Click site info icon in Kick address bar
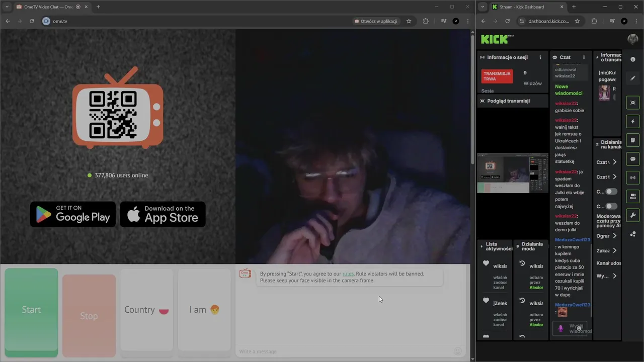Image resolution: width=644 pixels, height=362 pixels. tap(522, 21)
